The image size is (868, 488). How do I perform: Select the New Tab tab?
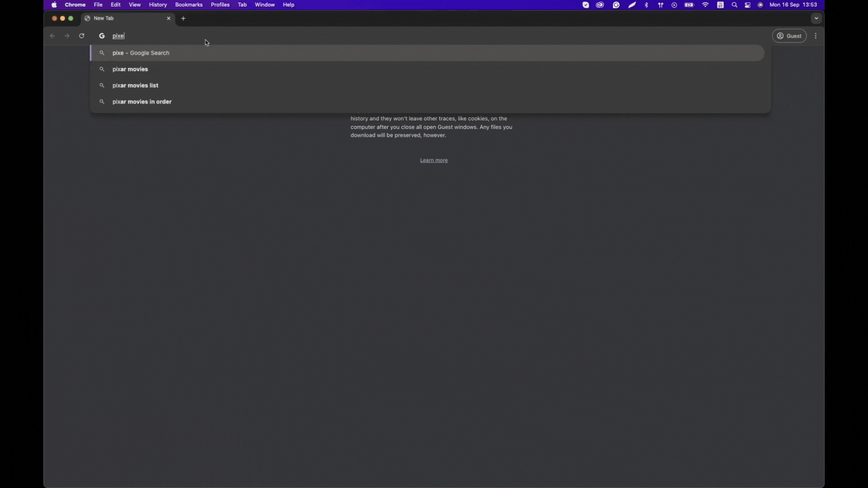[127, 19]
